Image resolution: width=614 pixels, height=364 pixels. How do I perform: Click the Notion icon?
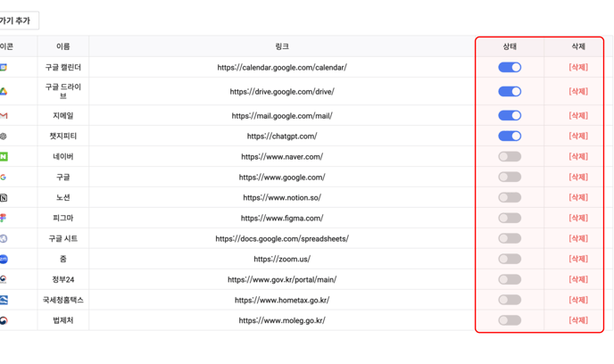pyautogui.click(x=4, y=198)
